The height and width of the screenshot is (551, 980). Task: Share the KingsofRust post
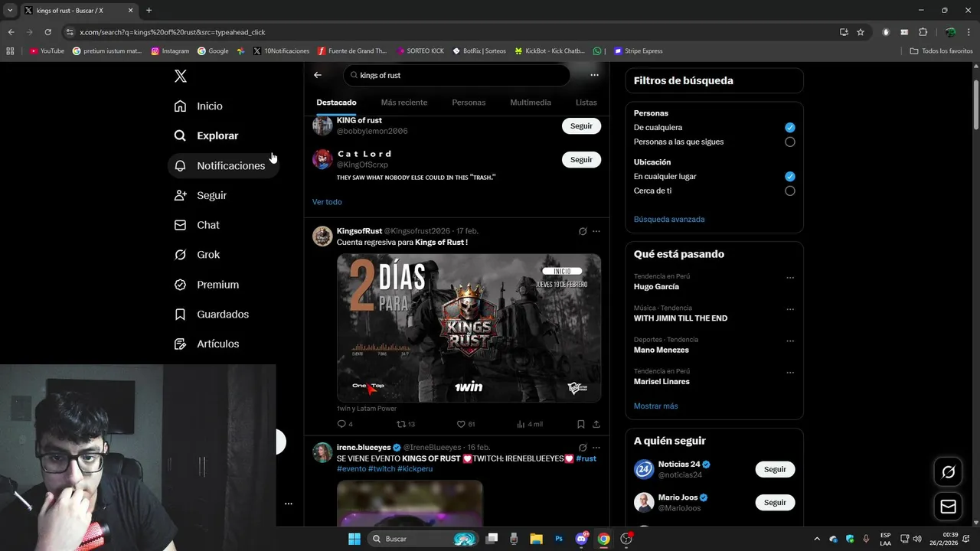click(596, 424)
